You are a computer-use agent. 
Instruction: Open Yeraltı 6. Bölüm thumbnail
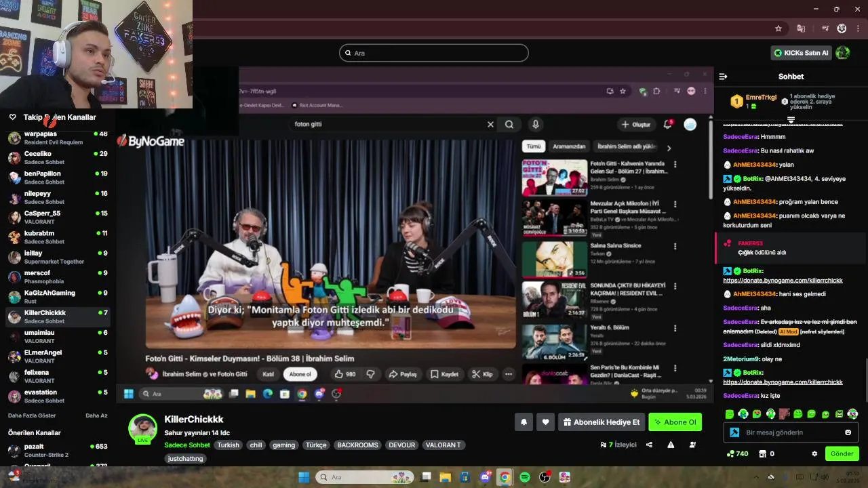click(555, 342)
